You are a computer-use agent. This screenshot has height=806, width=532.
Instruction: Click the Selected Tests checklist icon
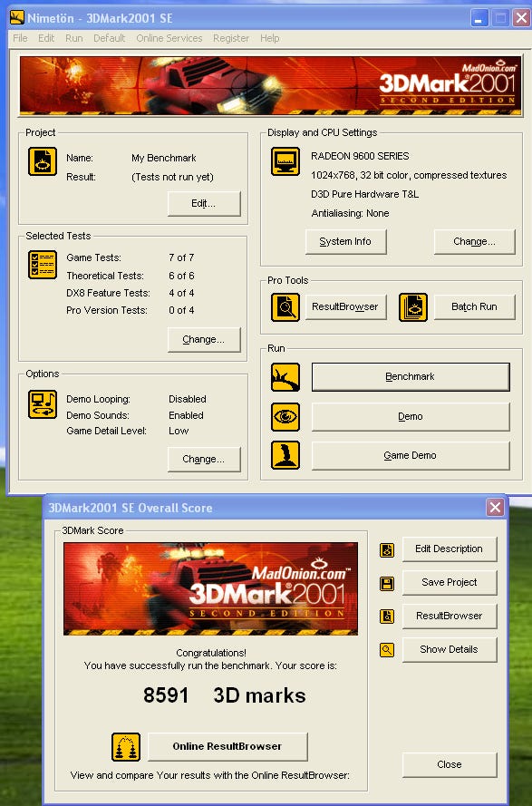coord(43,265)
